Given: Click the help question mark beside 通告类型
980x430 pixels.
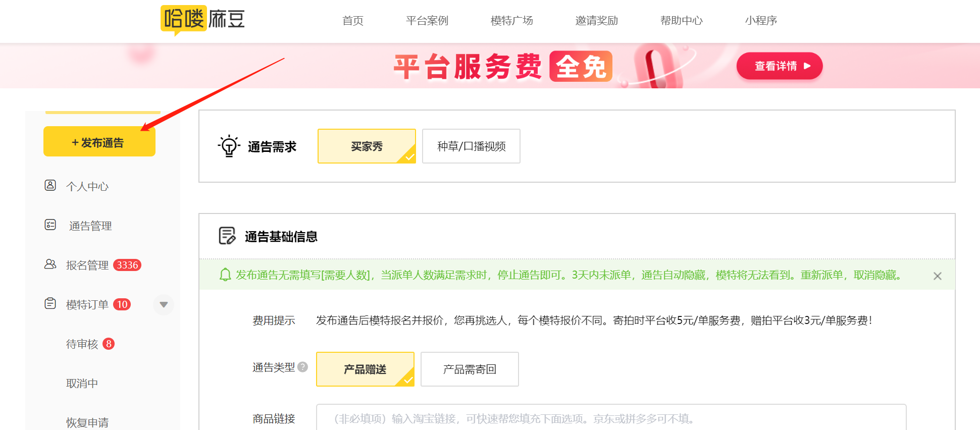Looking at the screenshot, I should point(303,367).
